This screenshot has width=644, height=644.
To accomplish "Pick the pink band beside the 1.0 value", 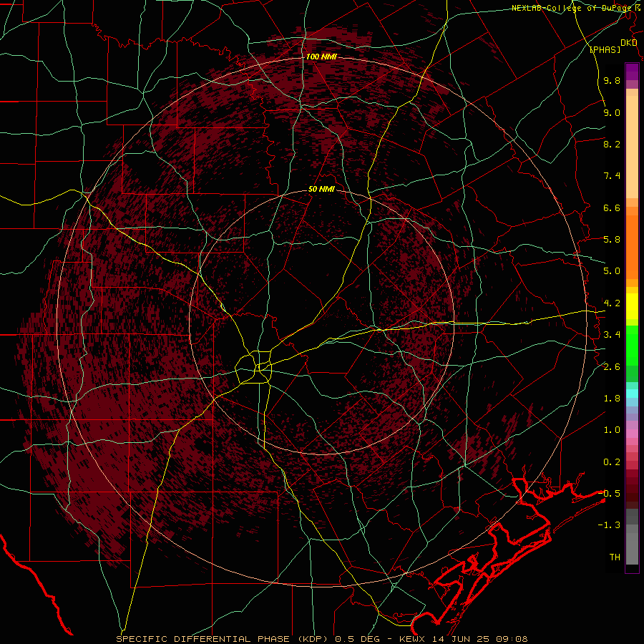I will pyautogui.click(x=632, y=434).
